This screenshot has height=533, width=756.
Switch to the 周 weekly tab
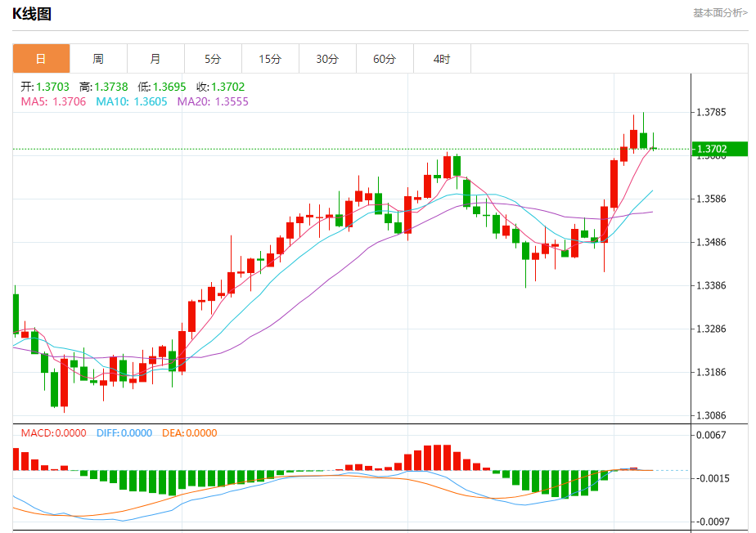click(98, 59)
